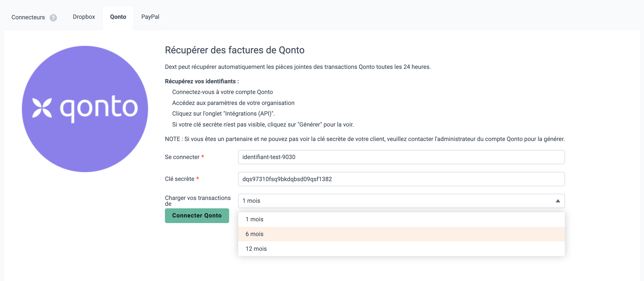Click the step Accédez aux paramètres de votre organisation
The width and height of the screenshot is (644, 281).
point(233,103)
